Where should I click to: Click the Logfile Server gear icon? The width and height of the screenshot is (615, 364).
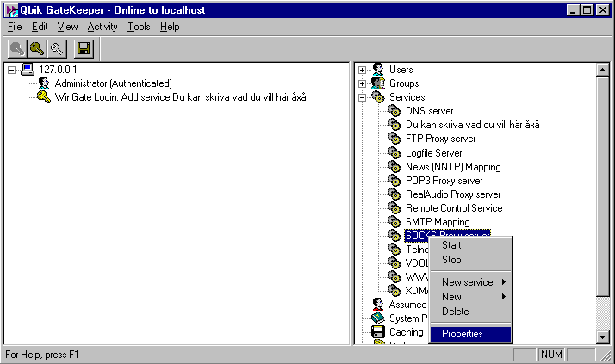pos(394,153)
